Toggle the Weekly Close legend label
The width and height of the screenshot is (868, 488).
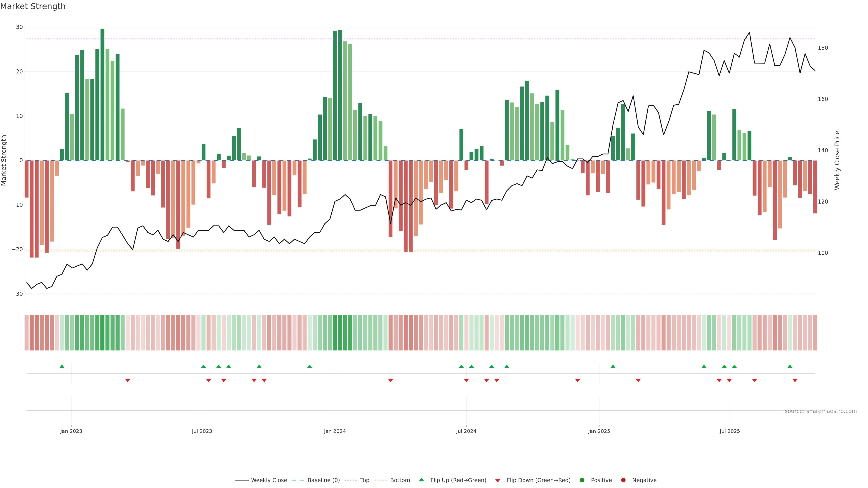269,480
